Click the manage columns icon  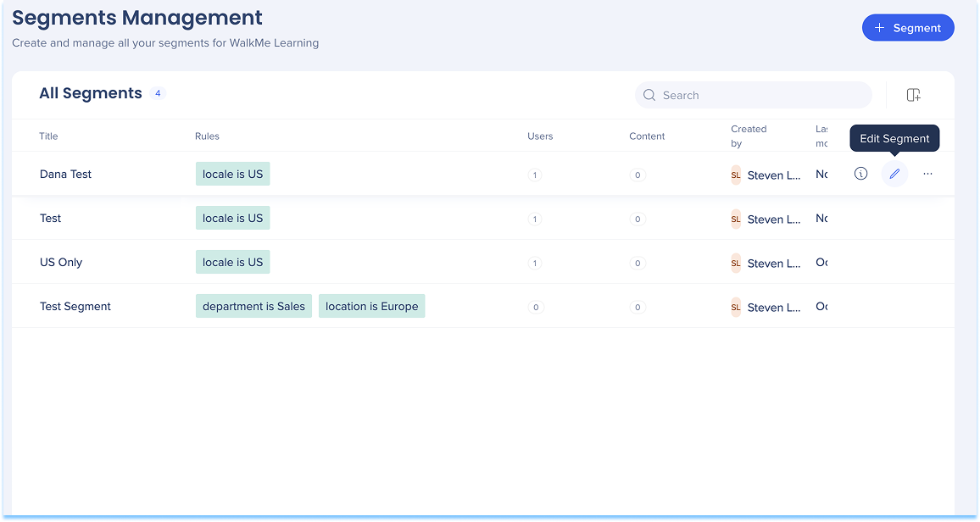pos(913,95)
